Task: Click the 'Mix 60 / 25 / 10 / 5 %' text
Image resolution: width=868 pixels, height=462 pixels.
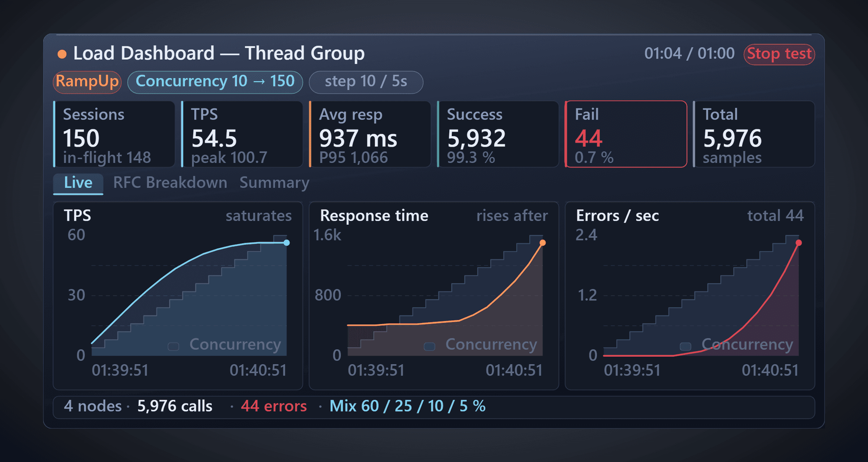Action: tap(408, 406)
